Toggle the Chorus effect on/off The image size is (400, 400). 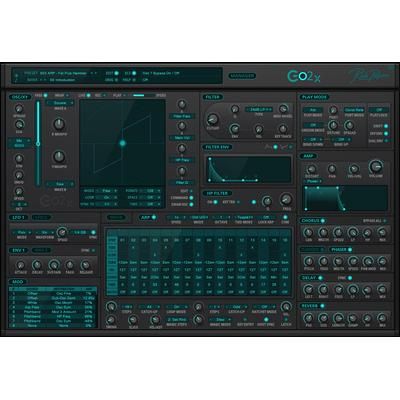tap(323, 221)
